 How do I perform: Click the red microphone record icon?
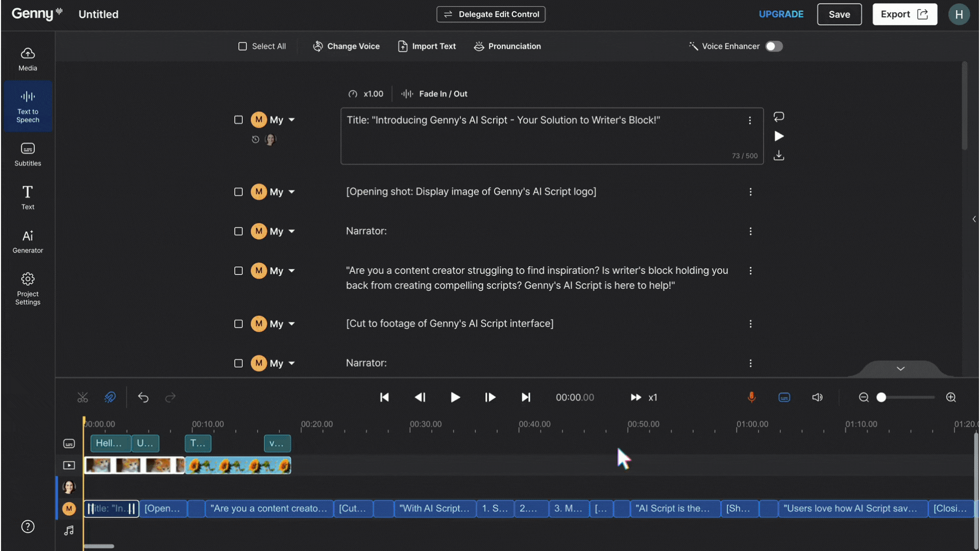pyautogui.click(x=751, y=397)
